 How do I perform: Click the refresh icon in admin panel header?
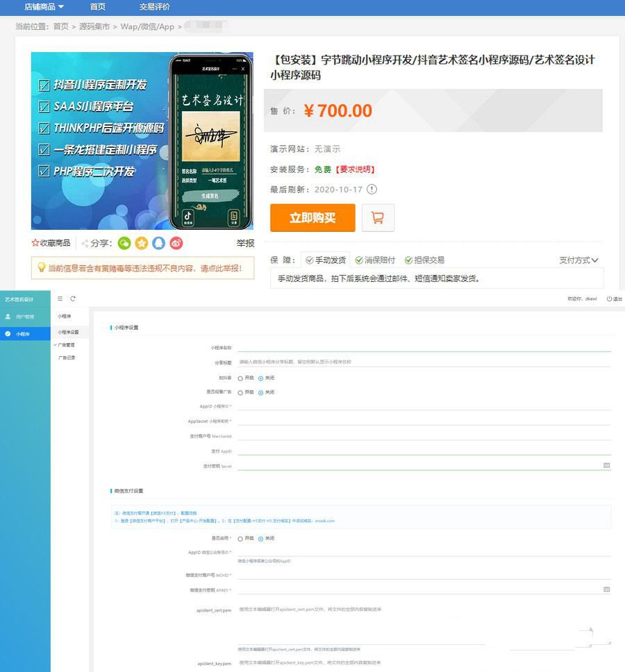coord(72,298)
